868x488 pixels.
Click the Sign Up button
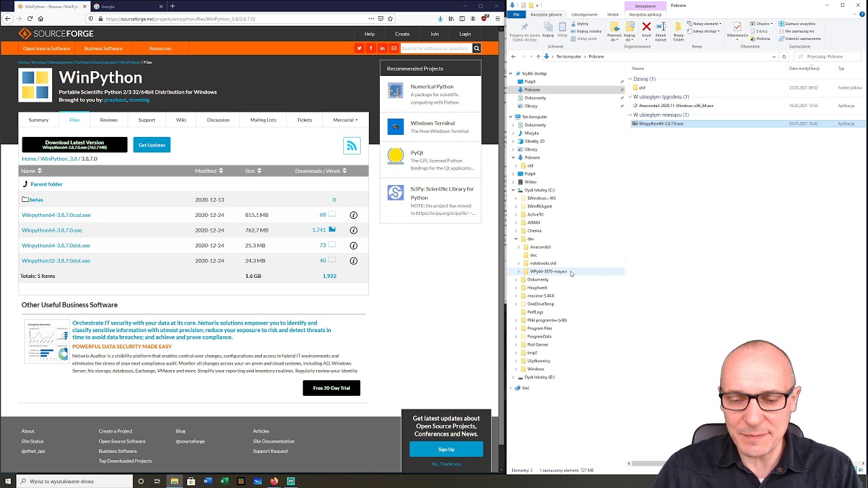pos(446,449)
